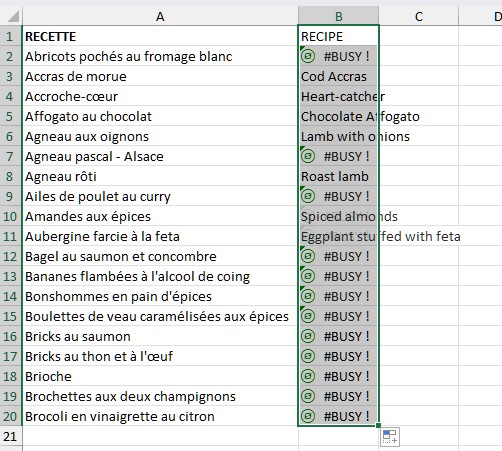Click the #BUSY icon for Abricots pochés row
502x451 pixels.
click(x=308, y=56)
